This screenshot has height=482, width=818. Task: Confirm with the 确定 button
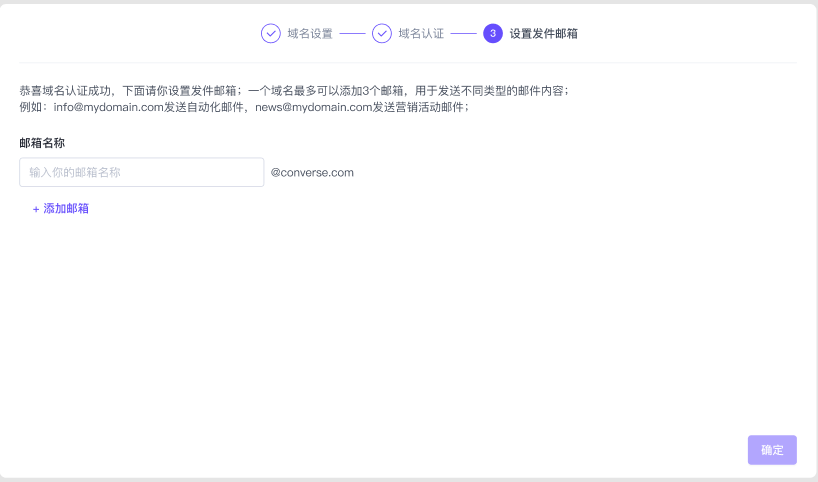coord(772,450)
